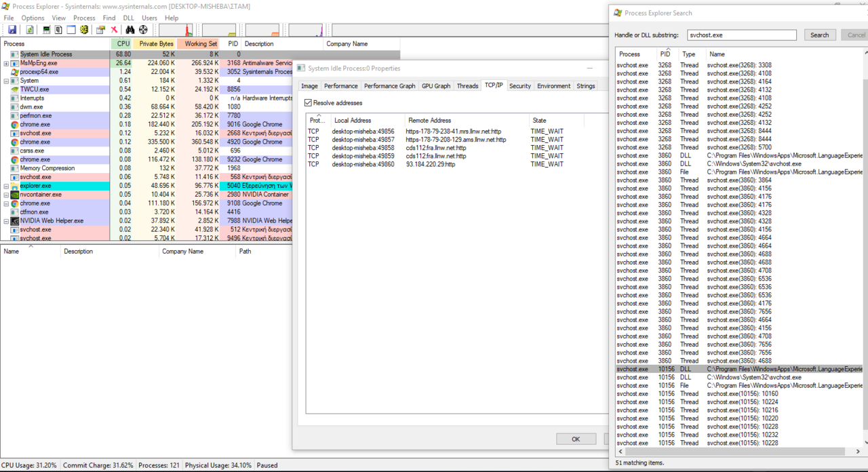Open the View menu

tap(59, 18)
